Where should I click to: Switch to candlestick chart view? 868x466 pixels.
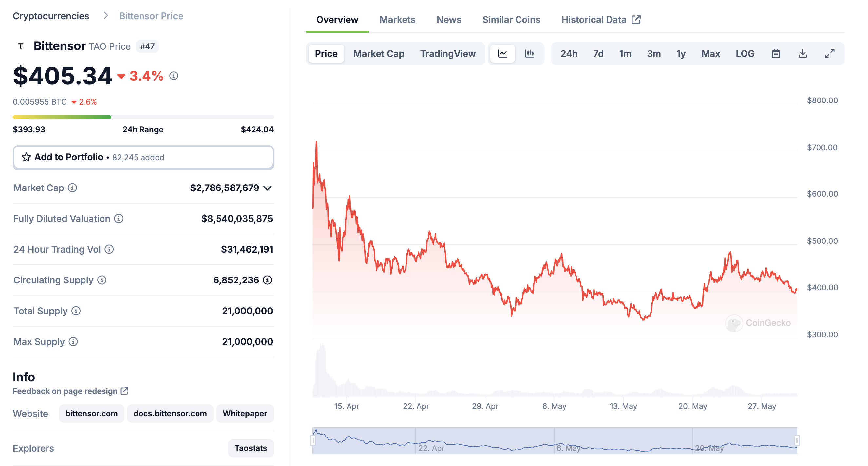(x=529, y=54)
